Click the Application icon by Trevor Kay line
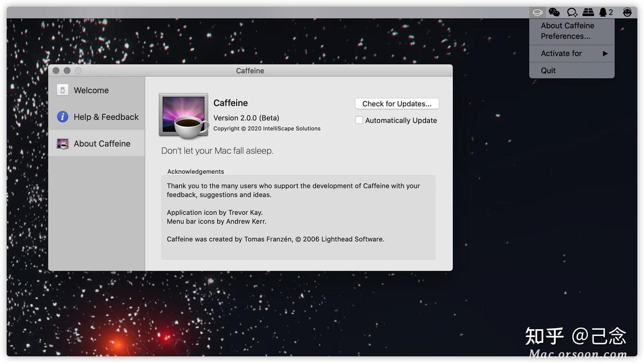Screen dimensions: 644x363 214,213
